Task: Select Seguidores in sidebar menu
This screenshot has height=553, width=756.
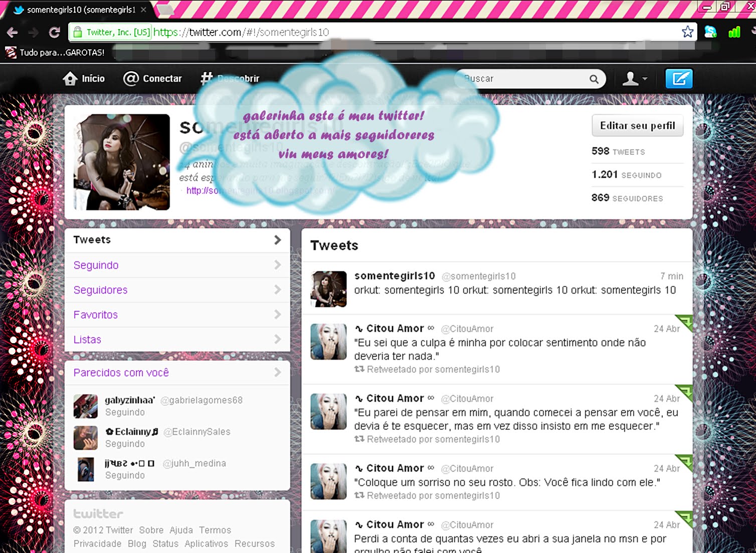Action: (177, 290)
